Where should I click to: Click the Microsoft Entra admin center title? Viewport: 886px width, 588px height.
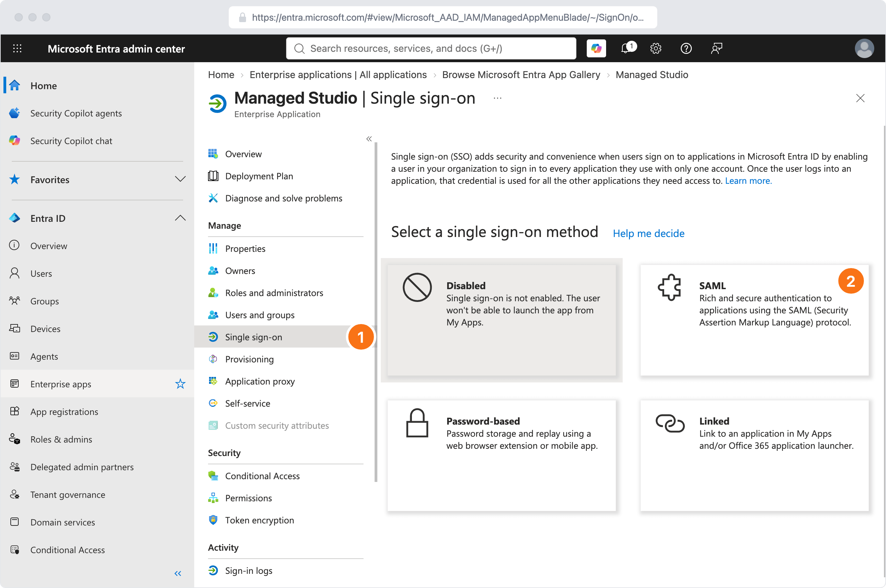[116, 49]
